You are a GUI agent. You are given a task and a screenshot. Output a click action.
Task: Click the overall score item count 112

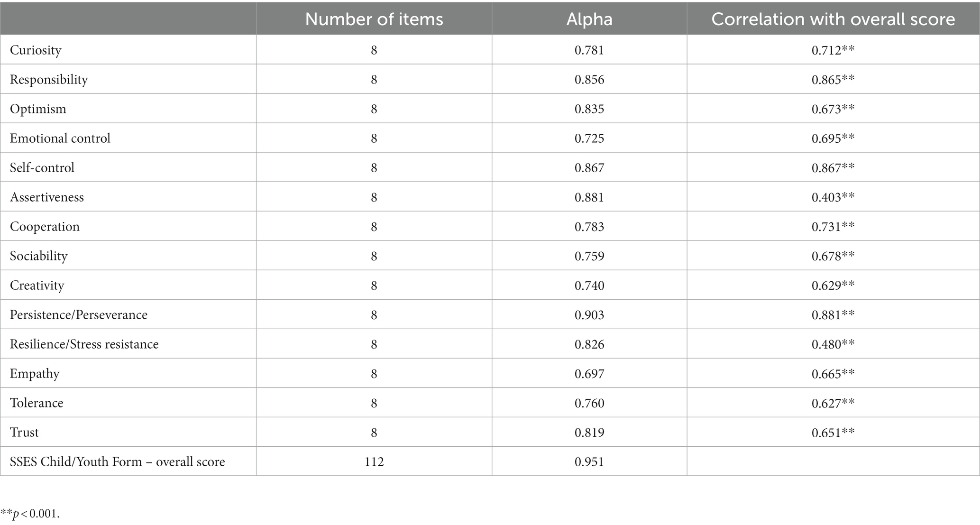[374, 462]
